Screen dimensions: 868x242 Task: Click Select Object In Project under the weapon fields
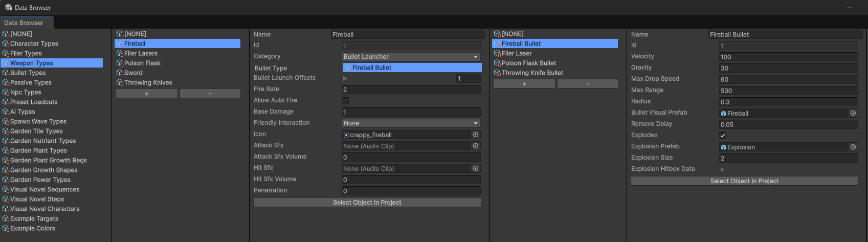(367, 203)
